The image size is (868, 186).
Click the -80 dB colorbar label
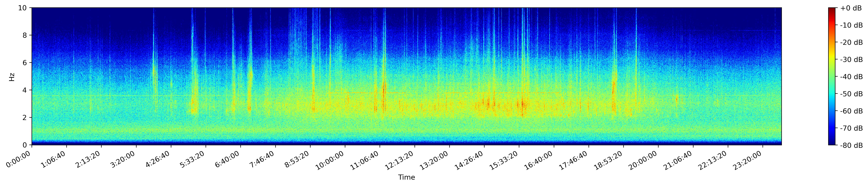851,145
